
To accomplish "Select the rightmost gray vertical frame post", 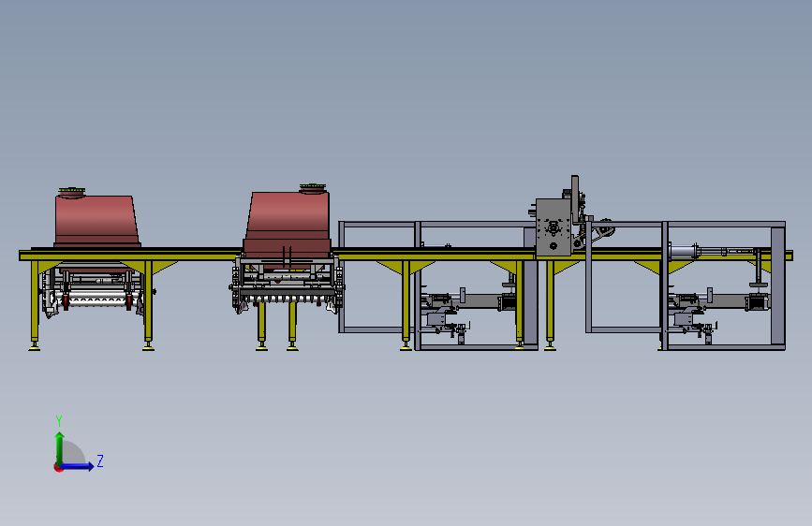I will click(778, 285).
